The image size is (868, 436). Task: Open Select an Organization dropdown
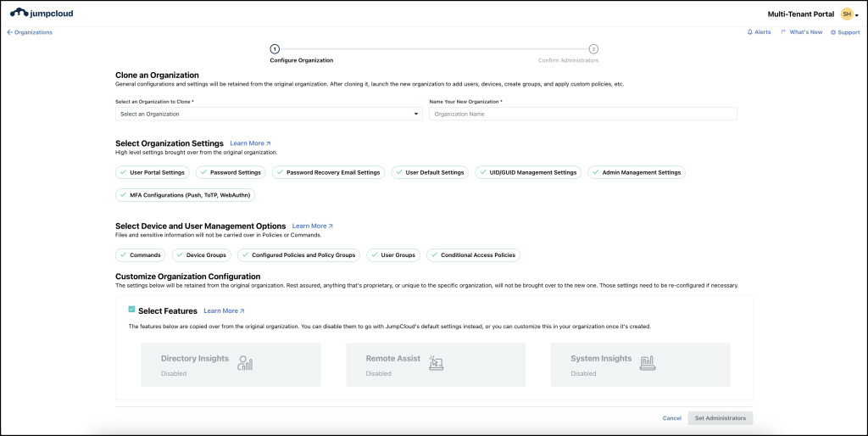click(269, 114)
